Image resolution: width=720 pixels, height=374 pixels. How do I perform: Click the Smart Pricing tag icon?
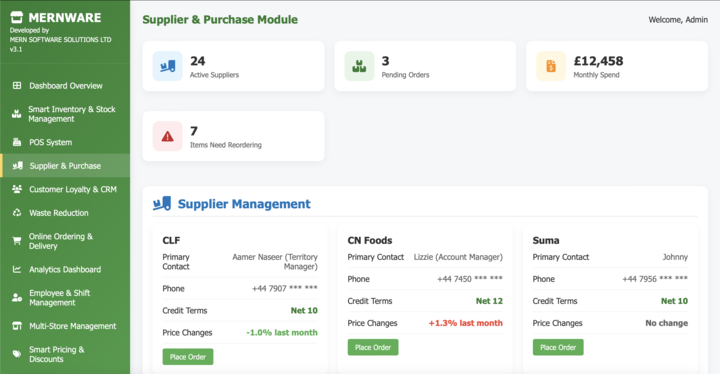[17, 354]
